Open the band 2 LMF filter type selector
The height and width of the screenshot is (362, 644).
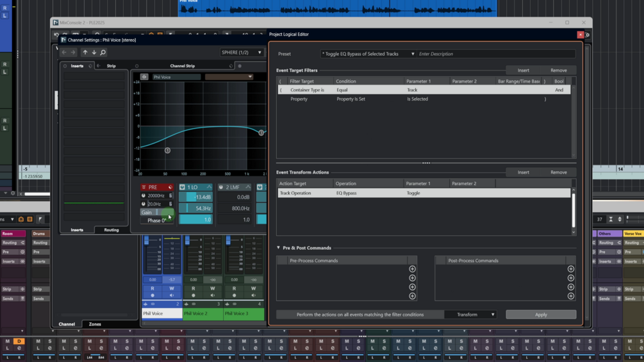click(x=248, y=187)
